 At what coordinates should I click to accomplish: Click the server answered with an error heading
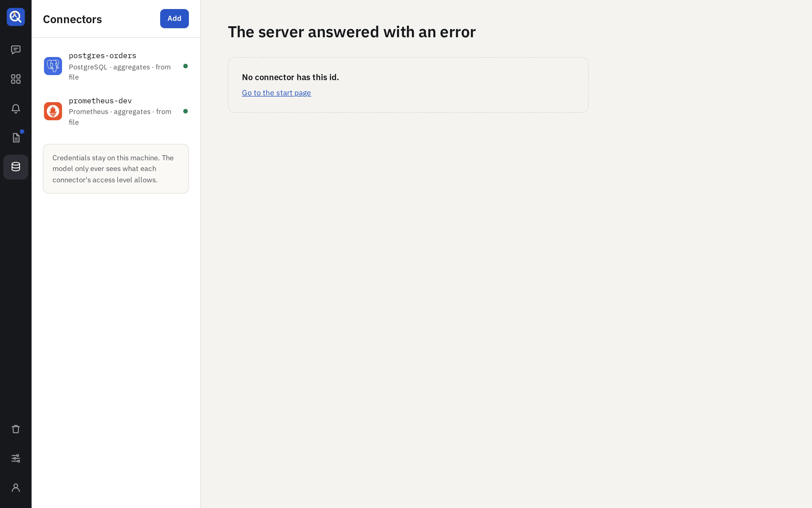point(352,32)
